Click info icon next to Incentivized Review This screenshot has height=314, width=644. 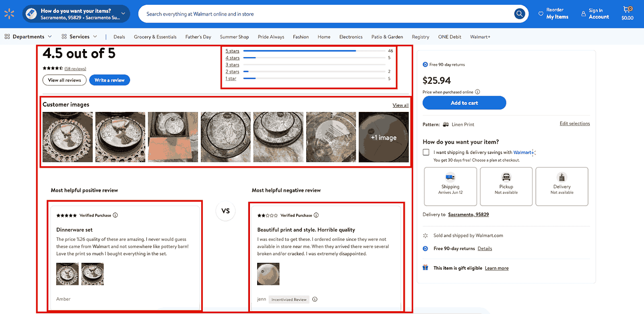(x=315, y=299)
